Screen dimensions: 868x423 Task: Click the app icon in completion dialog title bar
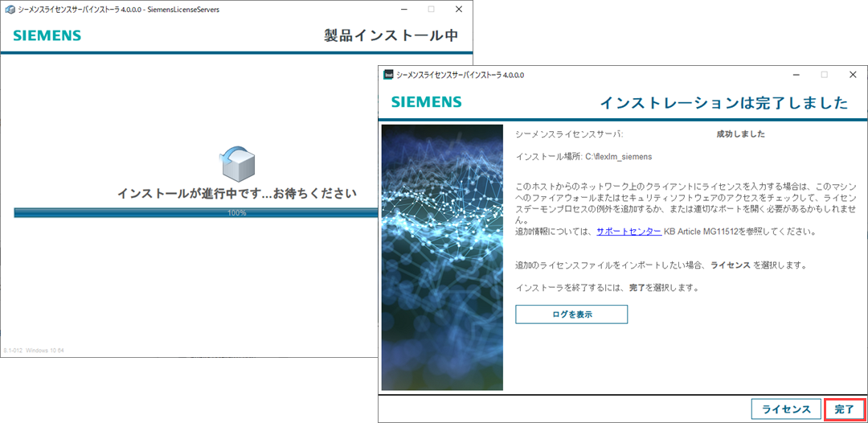(388, 75)
